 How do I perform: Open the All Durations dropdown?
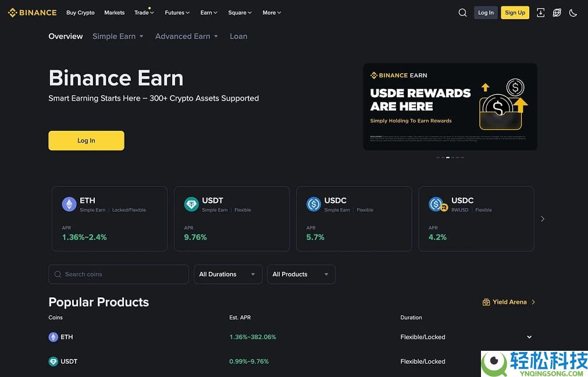tap(227, 274)
